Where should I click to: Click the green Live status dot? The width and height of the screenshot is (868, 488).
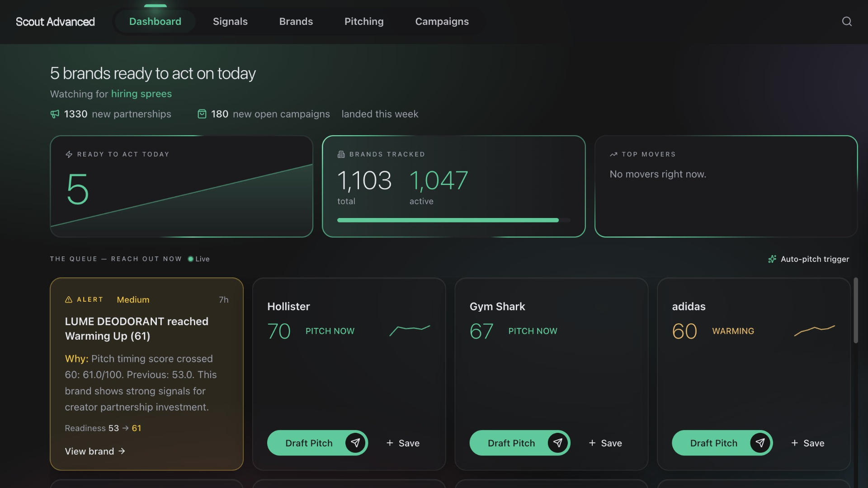tap(190, 259)
